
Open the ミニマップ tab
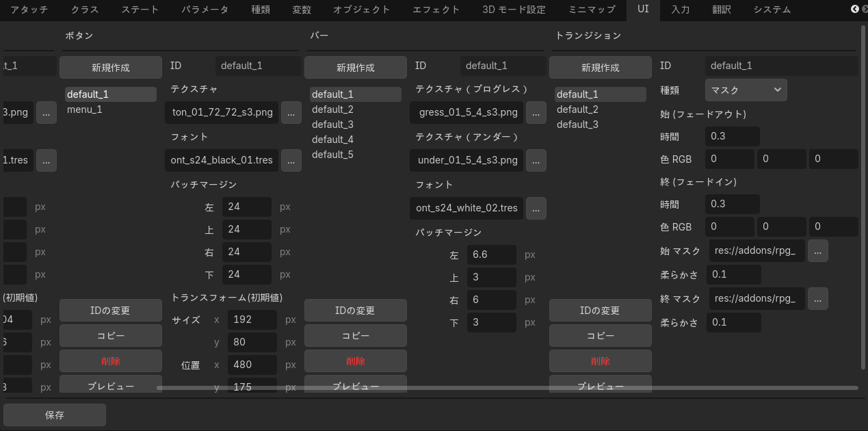[591, 10]
